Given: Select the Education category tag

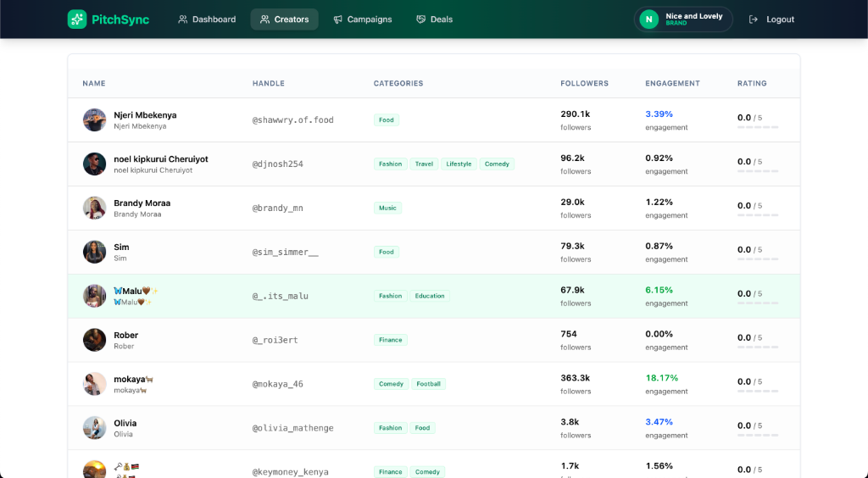Looking at the screenshot, I should (430, 297).
